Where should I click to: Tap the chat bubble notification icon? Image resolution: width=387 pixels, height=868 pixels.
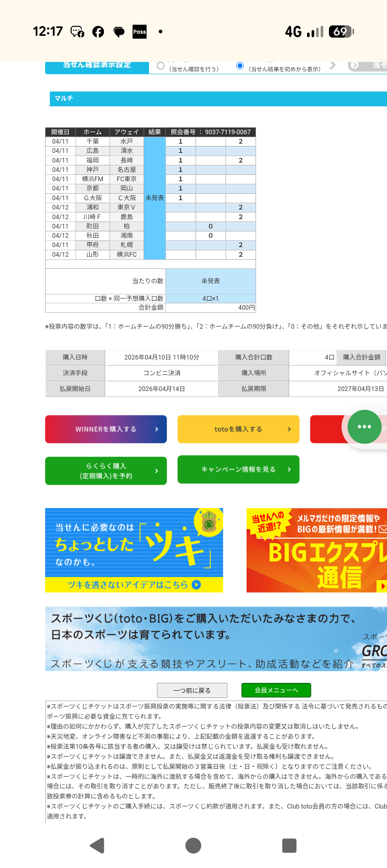[119, 32]
